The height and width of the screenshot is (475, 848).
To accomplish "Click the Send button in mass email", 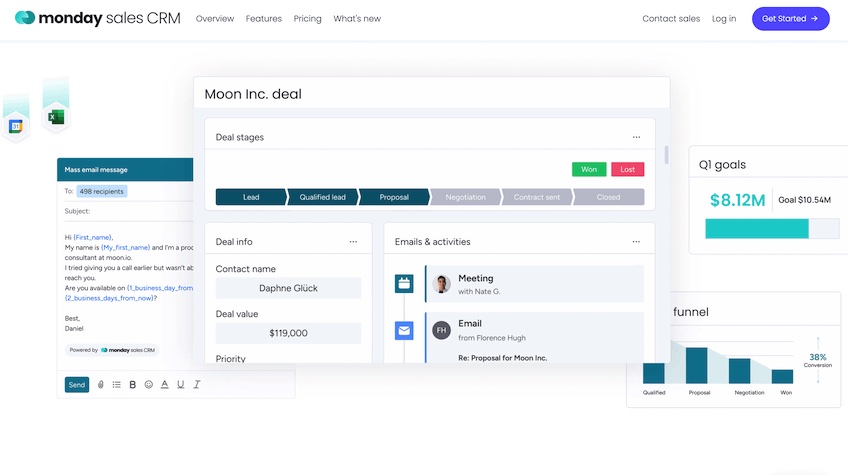I will tap(77, 385).
